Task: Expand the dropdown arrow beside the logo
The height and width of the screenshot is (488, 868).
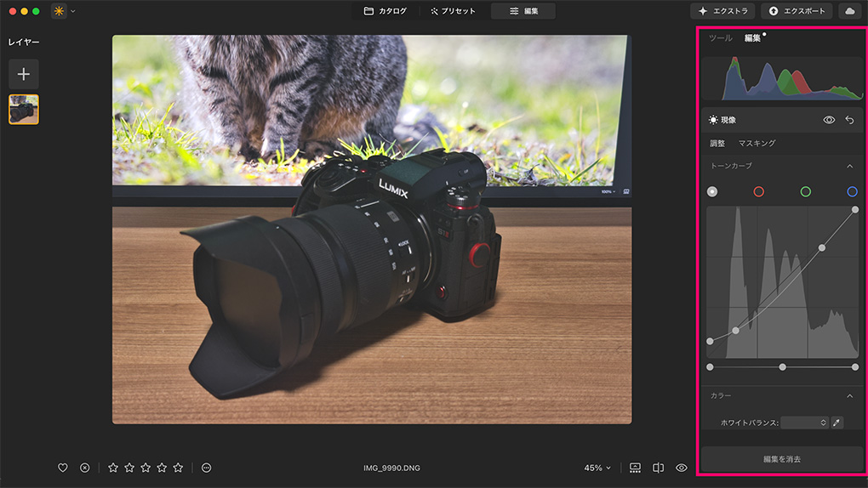Action: (73, 11)
